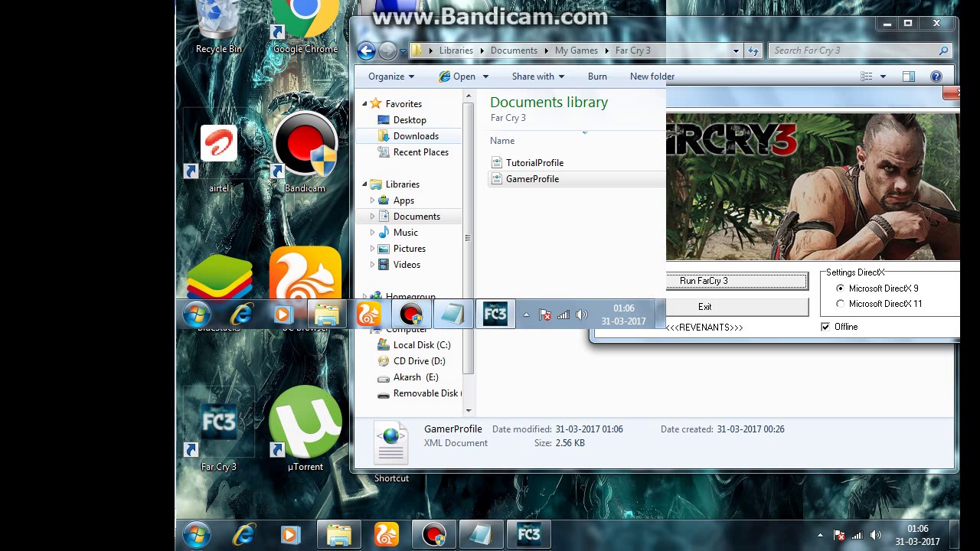
Task: Select the BlueStacks desktop icon
Action: [220, 277]
